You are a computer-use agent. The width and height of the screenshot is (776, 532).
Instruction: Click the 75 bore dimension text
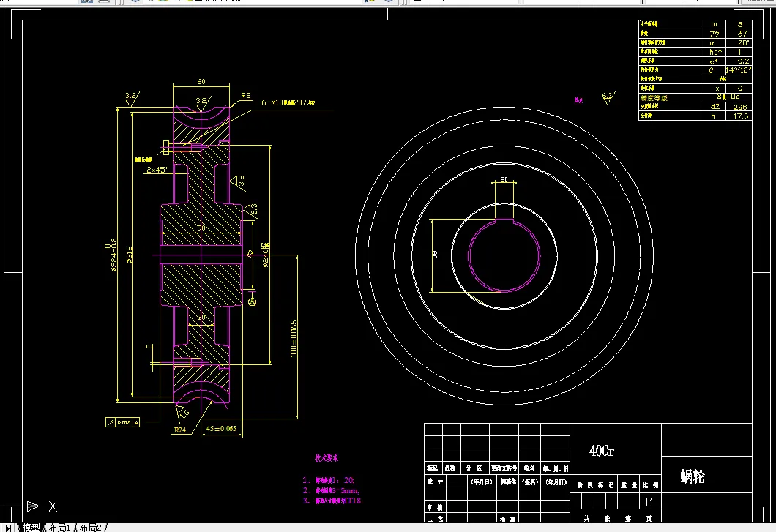250,254
